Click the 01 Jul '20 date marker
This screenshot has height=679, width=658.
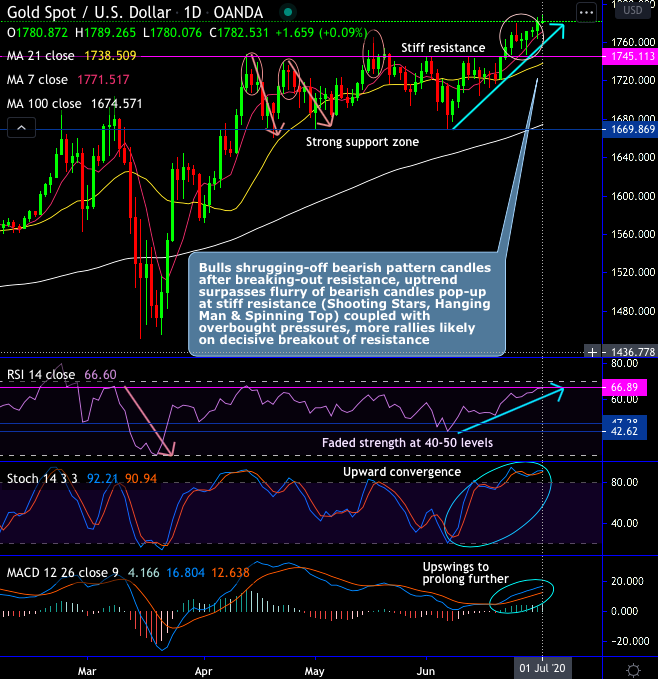click(x=542, y=668)
